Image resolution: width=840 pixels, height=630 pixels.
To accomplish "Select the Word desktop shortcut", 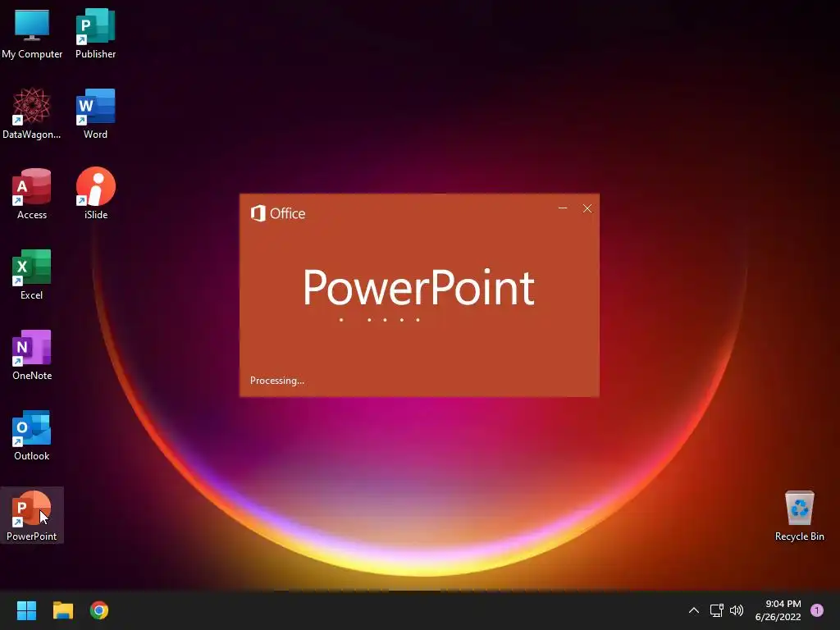I will click(95, 113).
